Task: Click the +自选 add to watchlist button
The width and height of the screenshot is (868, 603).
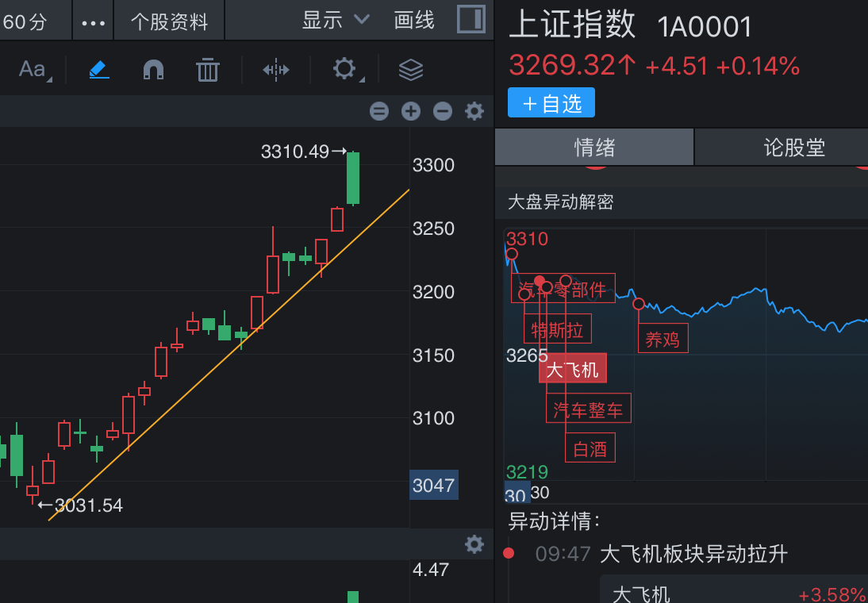Action: click(x=551, y=102)
